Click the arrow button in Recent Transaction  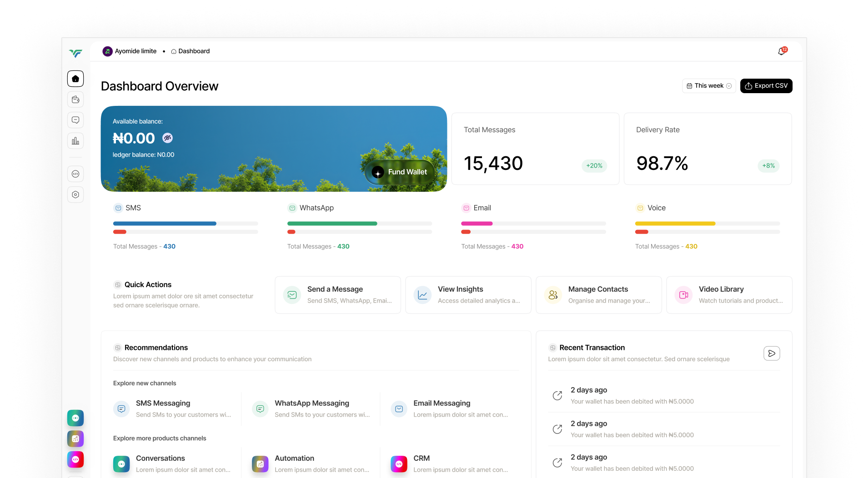772,354
